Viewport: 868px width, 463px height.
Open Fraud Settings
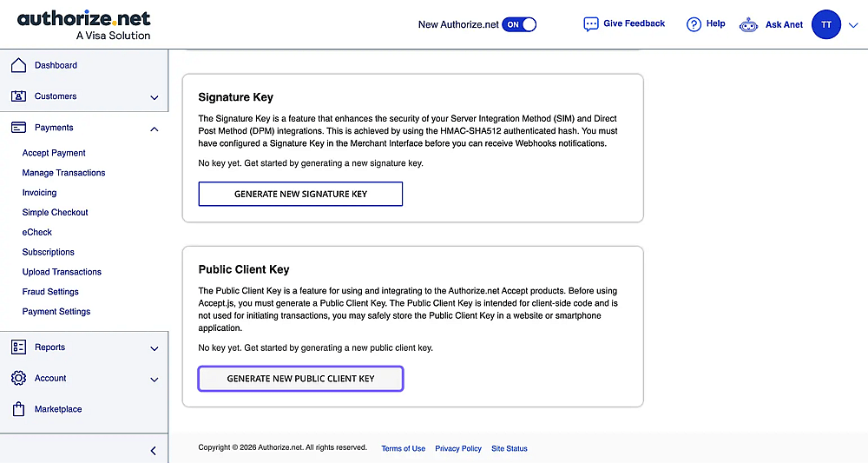[50, 291]
